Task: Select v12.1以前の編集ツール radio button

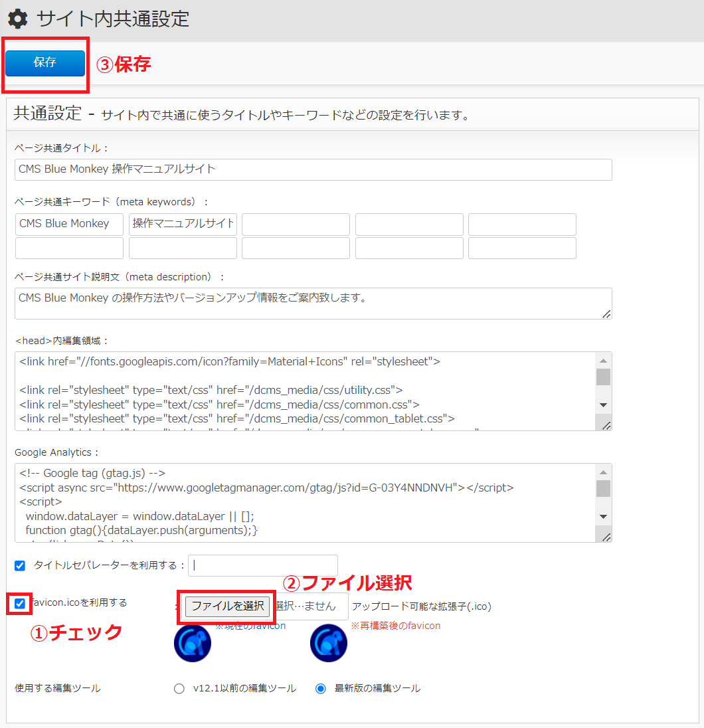Action: point(179,689)
